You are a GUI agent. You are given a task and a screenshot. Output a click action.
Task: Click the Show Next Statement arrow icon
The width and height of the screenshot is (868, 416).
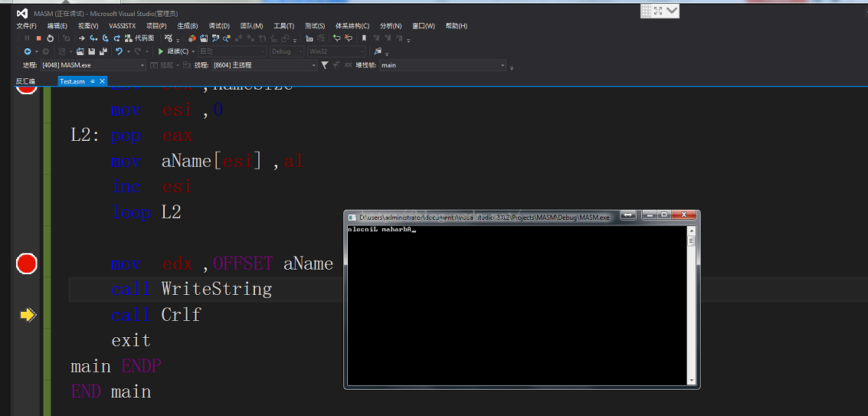tap(81, 38)
